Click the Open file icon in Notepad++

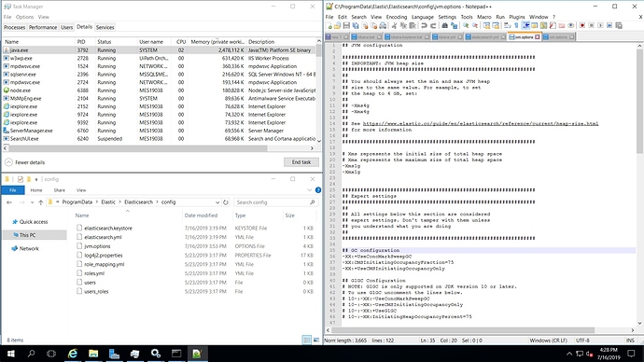pos(337,25)
